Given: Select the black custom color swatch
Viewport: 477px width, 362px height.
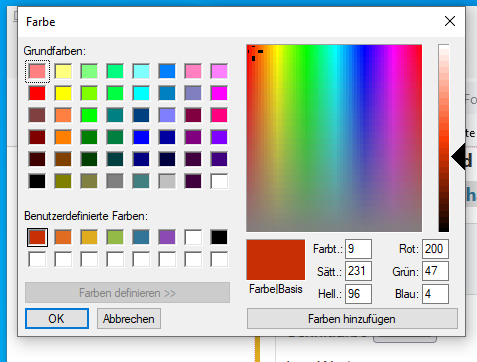Looking at the screenshot, I should tap(219, 238).
